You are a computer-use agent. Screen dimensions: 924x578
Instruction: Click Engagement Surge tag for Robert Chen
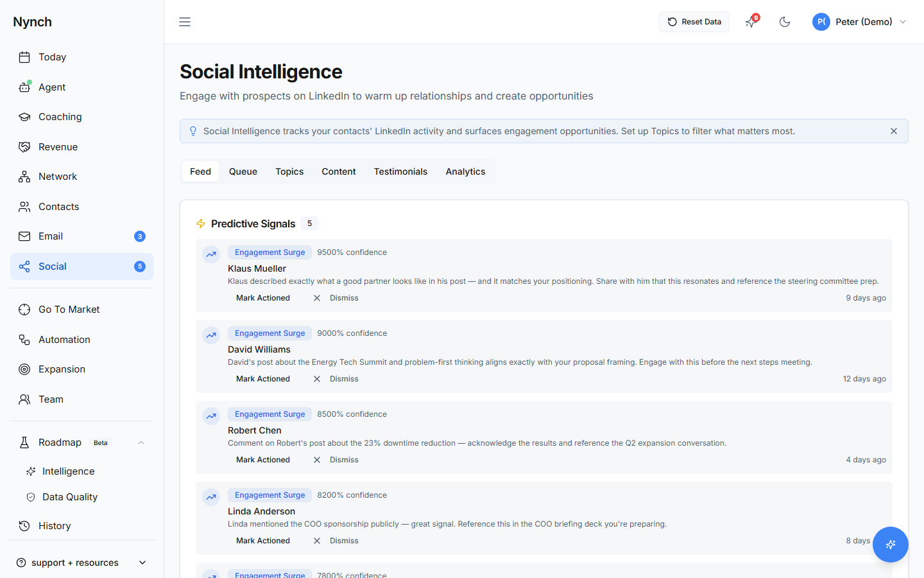click(x=269, y=414)
